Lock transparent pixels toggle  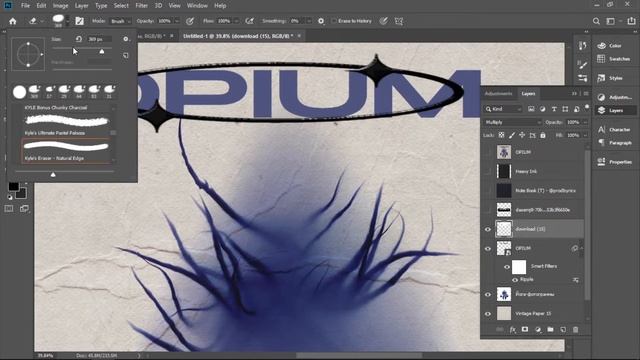tap(501, 135)
